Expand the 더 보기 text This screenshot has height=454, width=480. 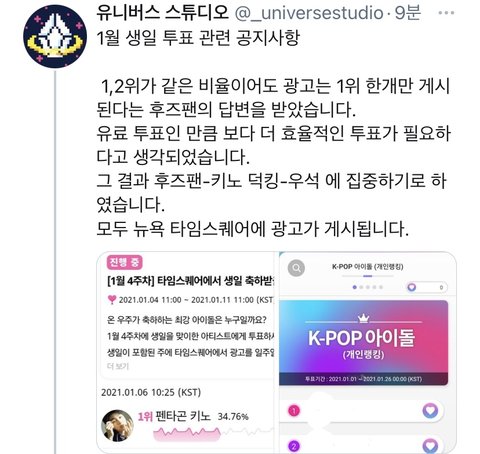tap(118, 366)
